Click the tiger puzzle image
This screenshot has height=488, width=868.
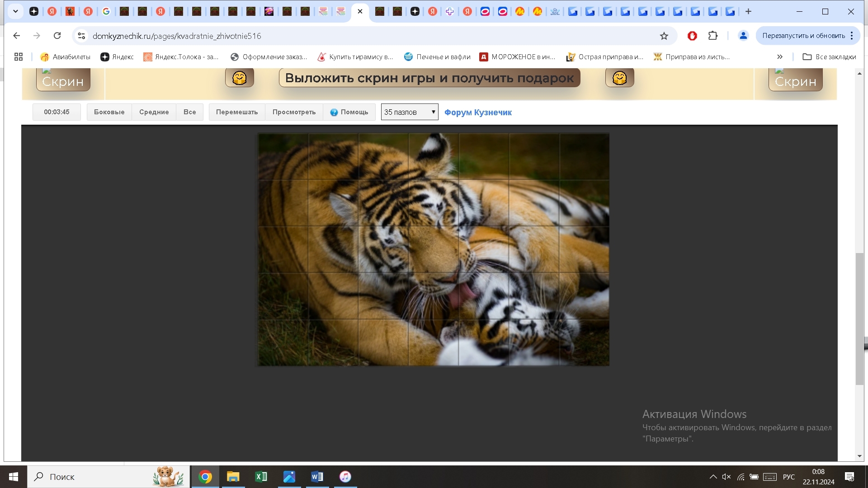click(x=434, y=249)
